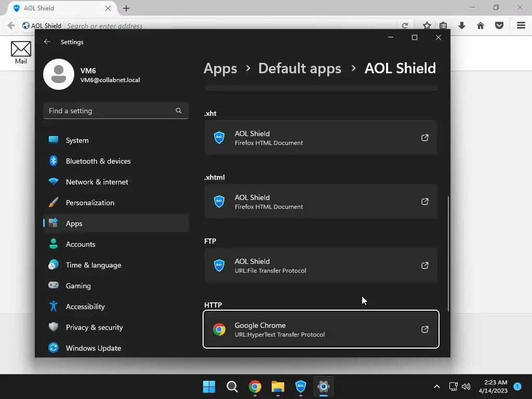532x399 pixels.
Task: Show hidden tray icons chevron
Action: pos(436,387)
